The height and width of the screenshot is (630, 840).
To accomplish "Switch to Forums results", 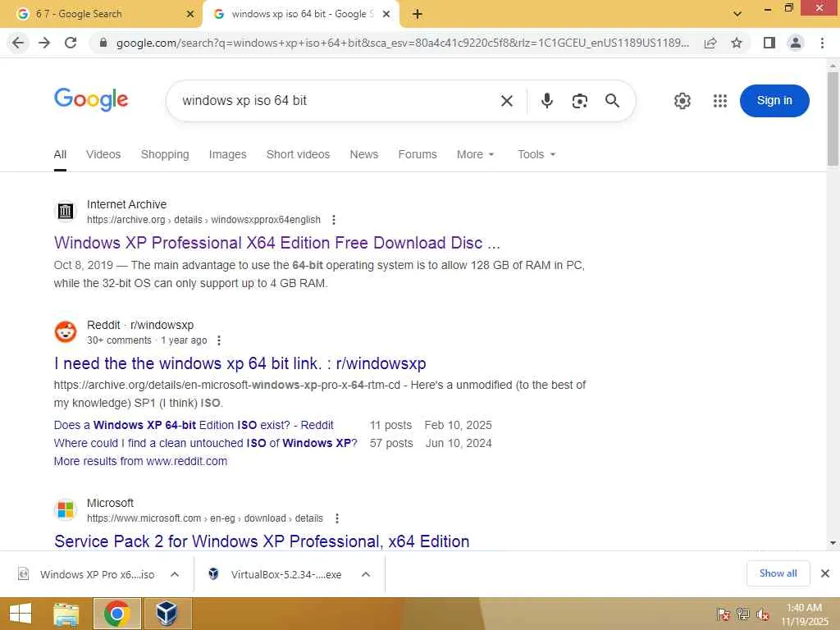I will (418, 155).
